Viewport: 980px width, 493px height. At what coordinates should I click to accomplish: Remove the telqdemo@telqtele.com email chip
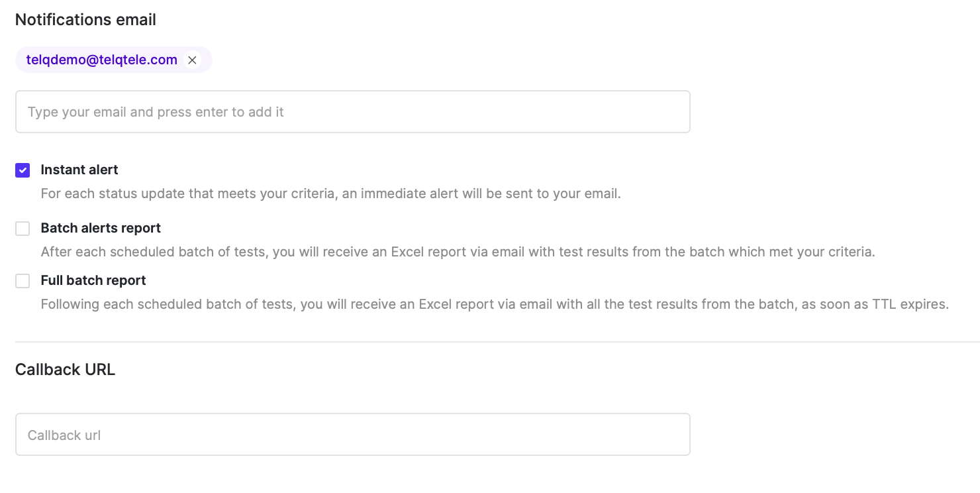[x=192, y=60]
